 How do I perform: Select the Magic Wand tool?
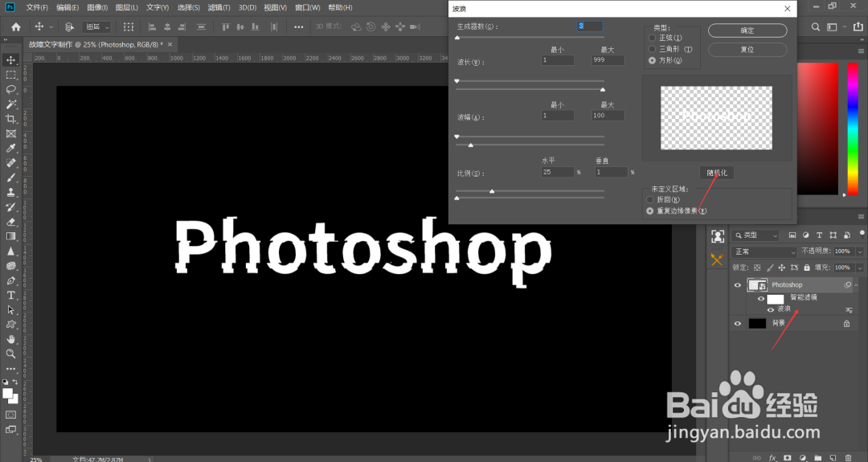click(x=11, y=104)
